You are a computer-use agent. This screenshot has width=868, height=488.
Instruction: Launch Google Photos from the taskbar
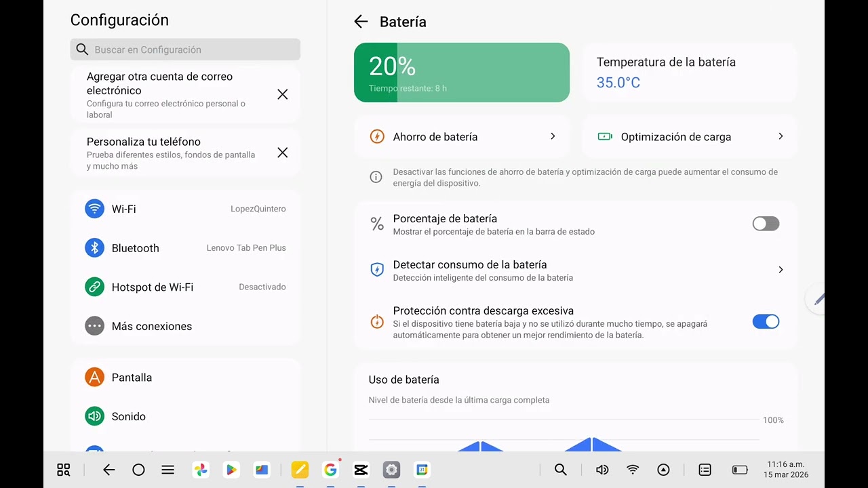click(x=201, y=470)
